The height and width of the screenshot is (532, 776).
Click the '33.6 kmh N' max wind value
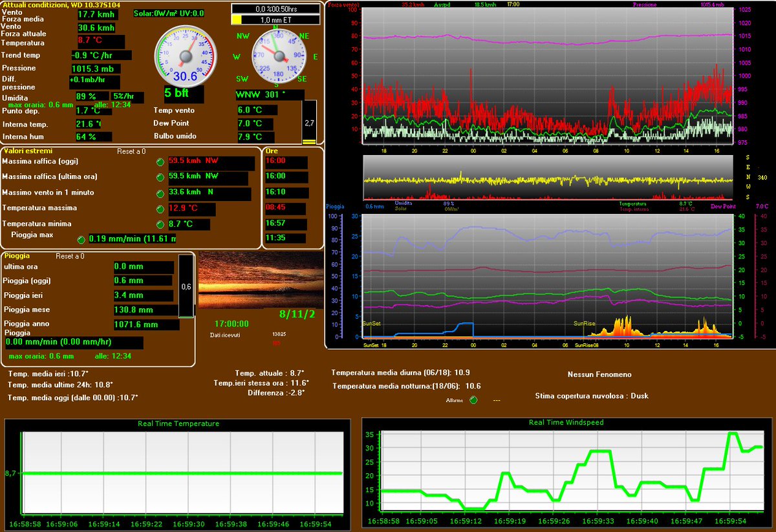pos(209,194)
